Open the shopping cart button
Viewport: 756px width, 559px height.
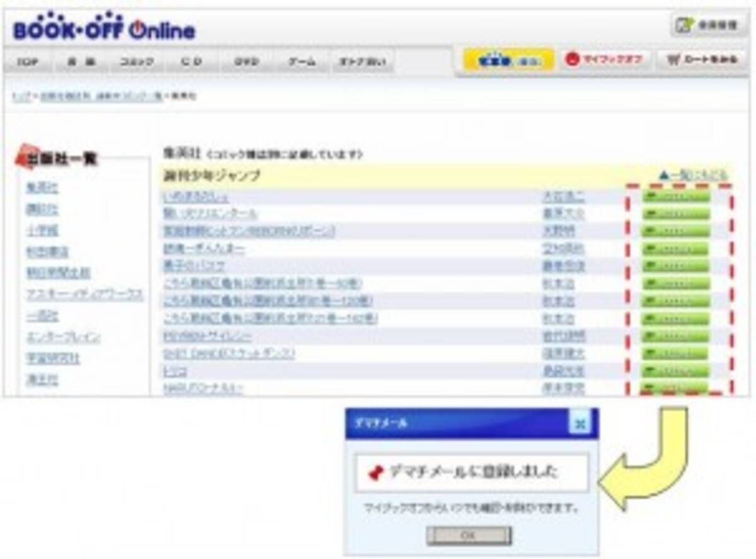[x=703, y=60]
